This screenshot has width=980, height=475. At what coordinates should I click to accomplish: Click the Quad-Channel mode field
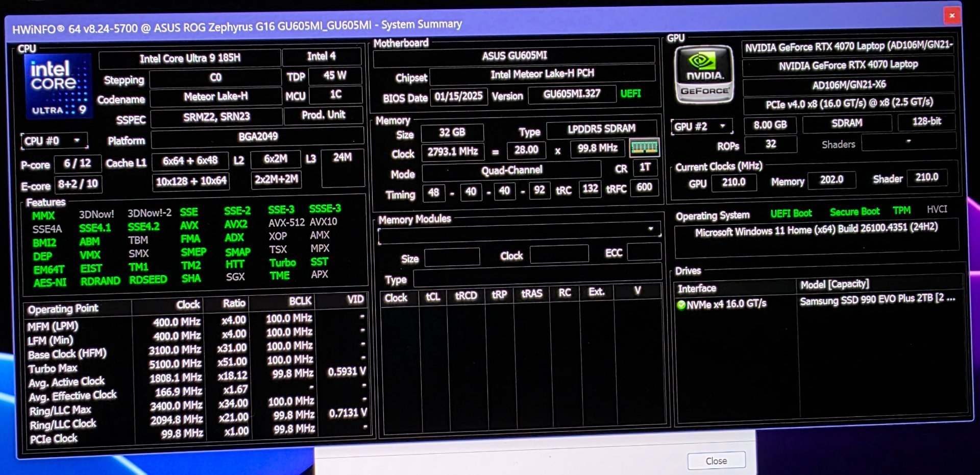click(511, 171)
